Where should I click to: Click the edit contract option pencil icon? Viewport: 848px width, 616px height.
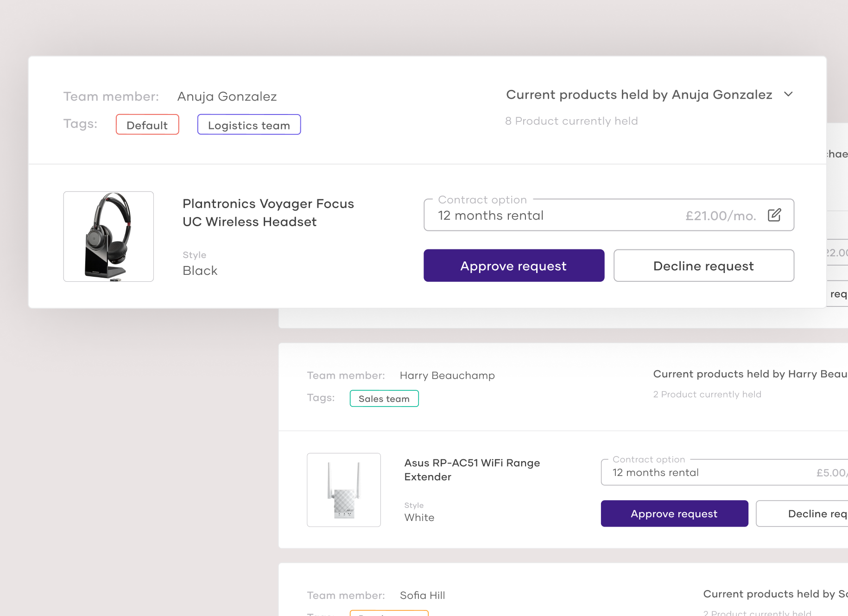pyautogui.click(x=774, y=215)
